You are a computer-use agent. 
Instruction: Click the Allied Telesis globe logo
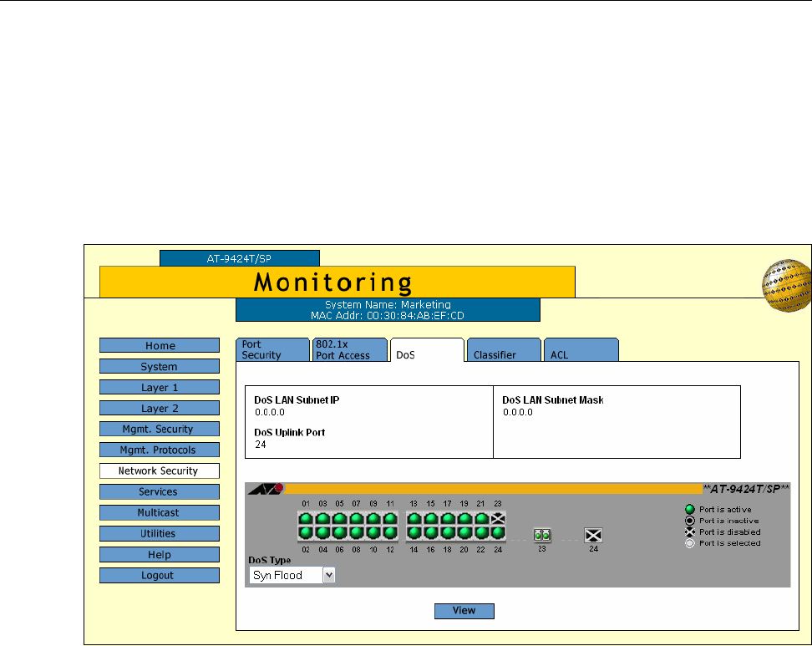(785, 286)
